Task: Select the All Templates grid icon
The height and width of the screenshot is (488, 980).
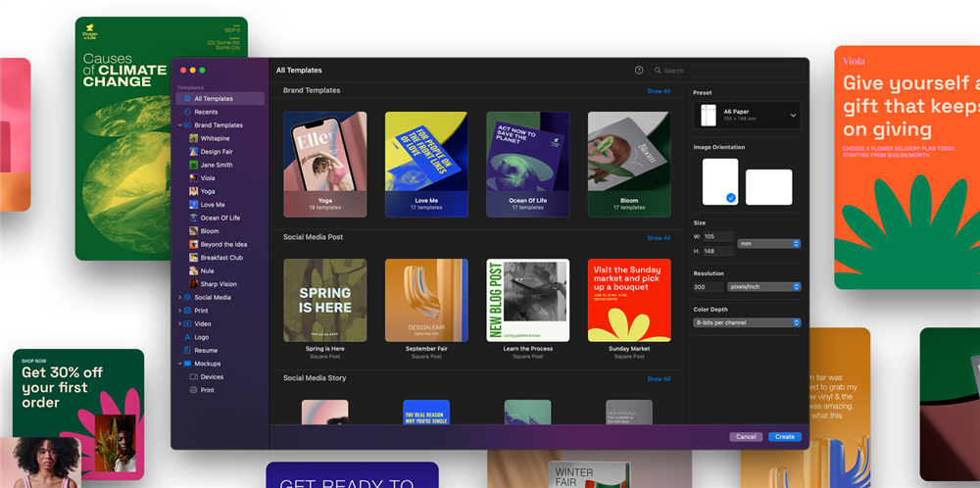Action: tap(187, 99)
